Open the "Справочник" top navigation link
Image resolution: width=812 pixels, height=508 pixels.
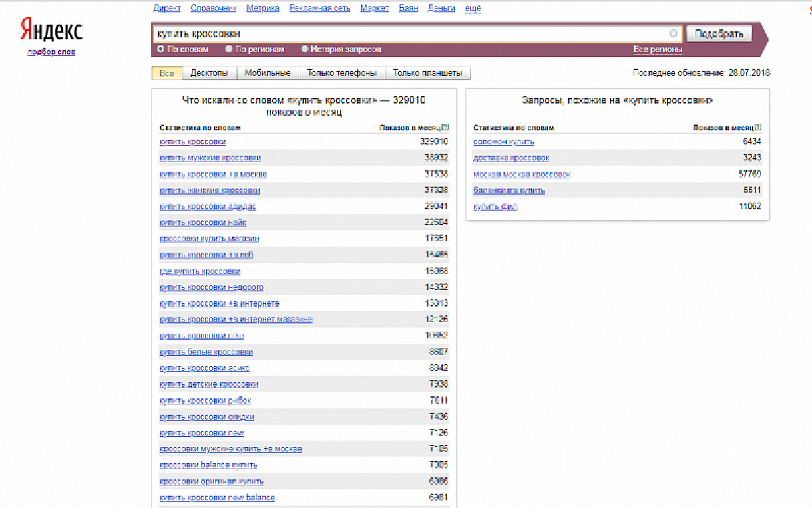[214, 9]
